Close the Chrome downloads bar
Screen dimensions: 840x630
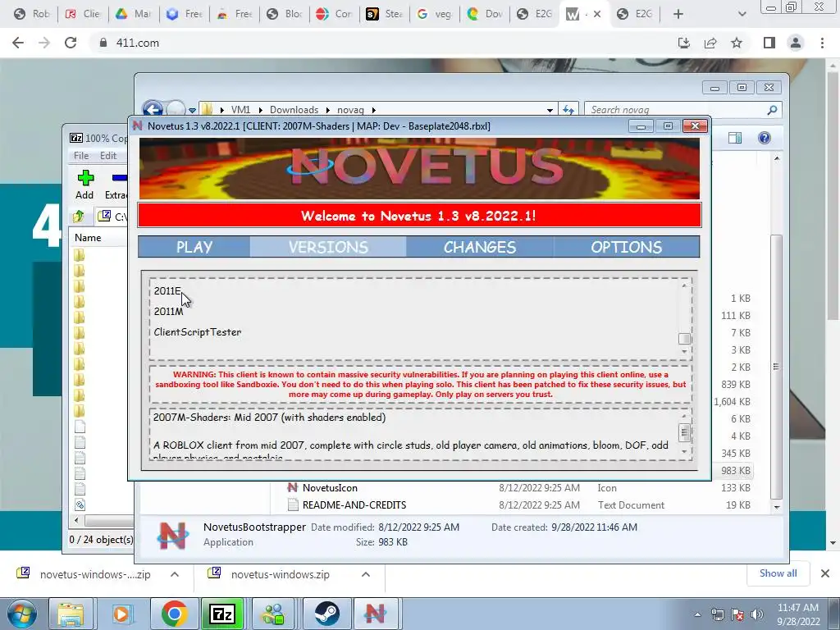[x=825, y=573]
